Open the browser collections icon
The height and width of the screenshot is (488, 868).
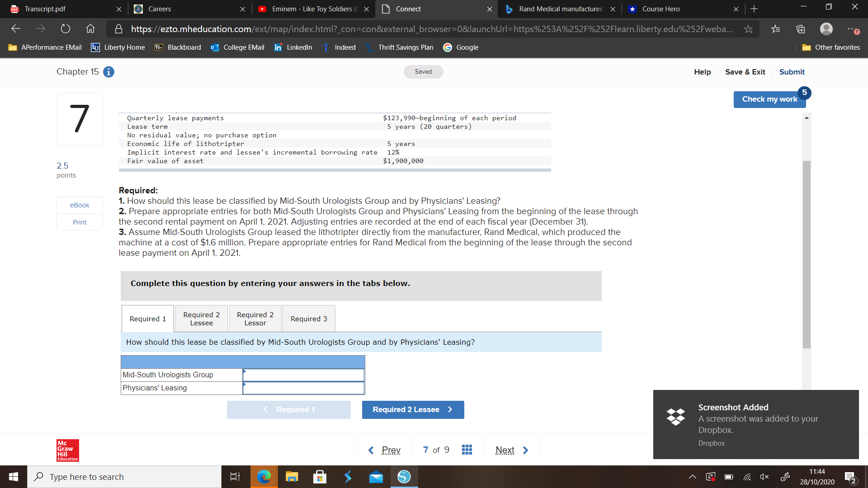[801, 29]
